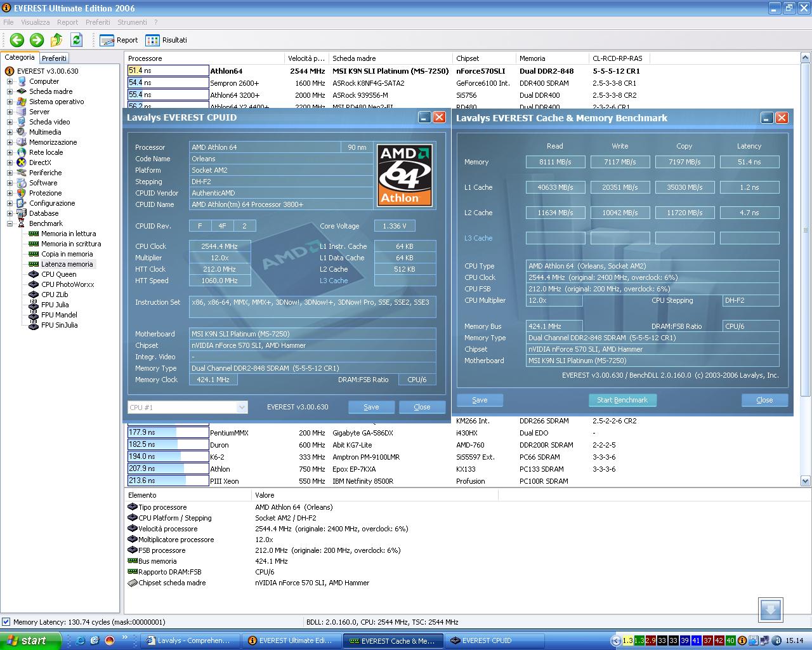This screenshot has width=812, height=650.
Task: Select FPU Mandel benchmark
Action: [x=59, y=315]
